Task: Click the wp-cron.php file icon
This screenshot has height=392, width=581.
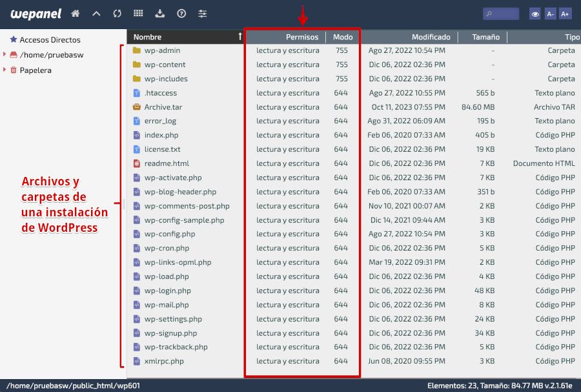Action: coord(137,248)
